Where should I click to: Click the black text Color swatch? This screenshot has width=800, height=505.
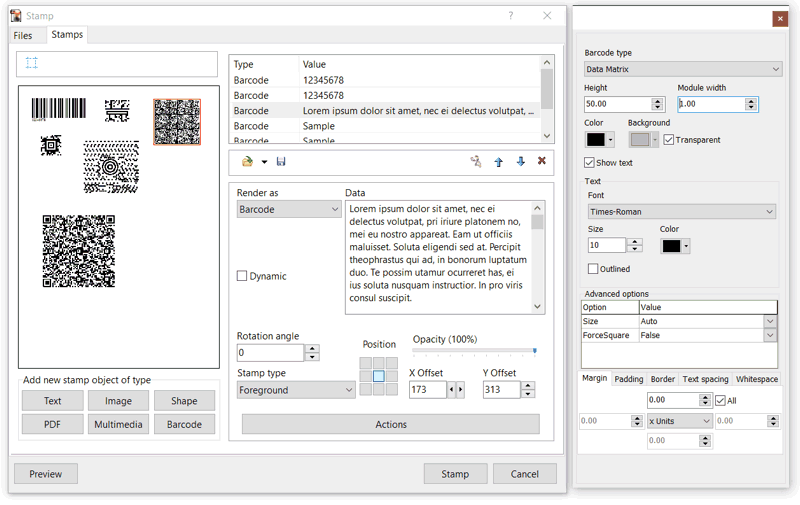671,246
